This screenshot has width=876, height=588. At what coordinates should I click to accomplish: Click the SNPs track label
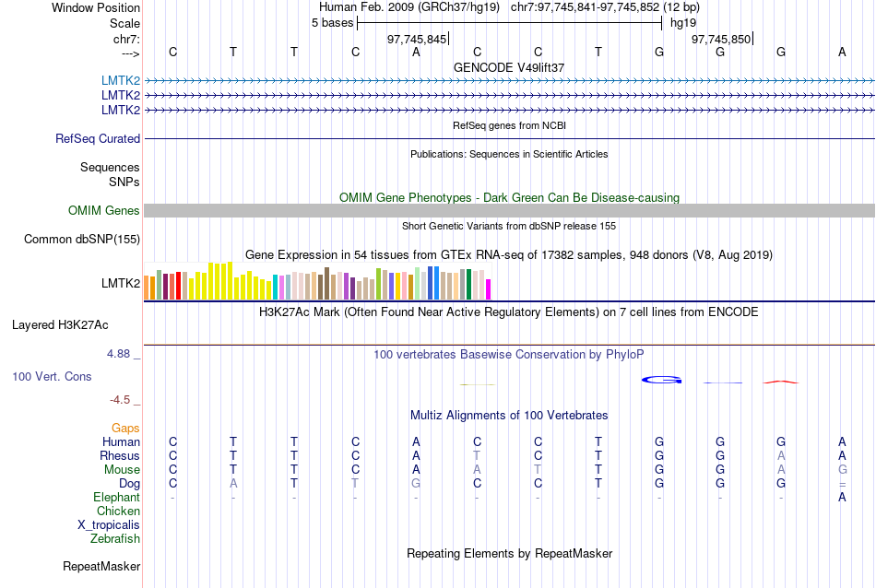(x=124, y=182)
